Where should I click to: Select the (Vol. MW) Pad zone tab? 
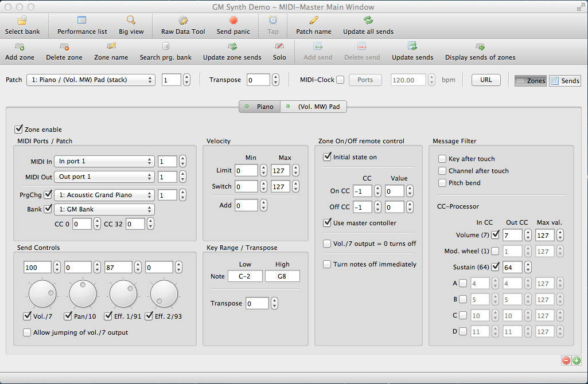pos(313,107)
